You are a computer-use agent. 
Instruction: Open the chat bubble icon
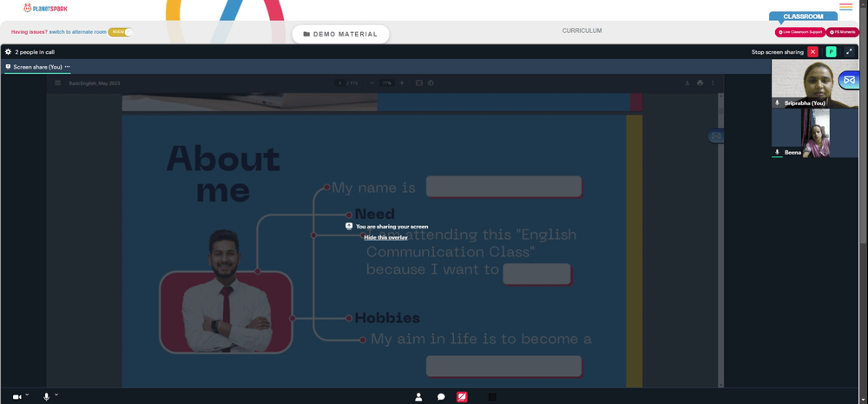point(441,397)
